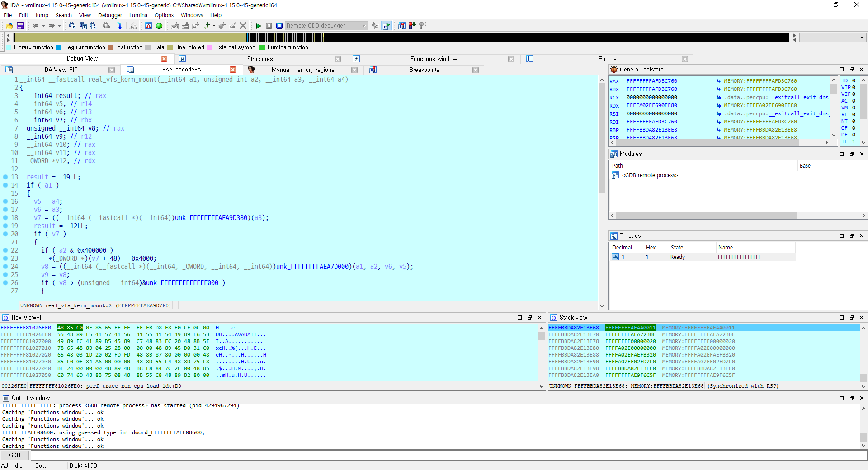The width and height of the screenshot is (868, 470).
Task: Pause the debugged process
Action: click(x=269, y=26)
